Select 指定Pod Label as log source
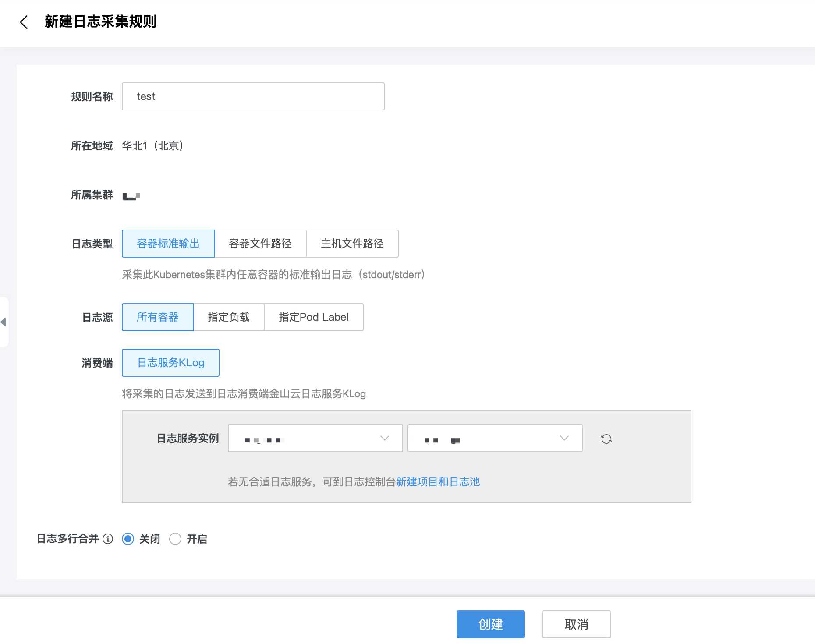 pos(314,317)
